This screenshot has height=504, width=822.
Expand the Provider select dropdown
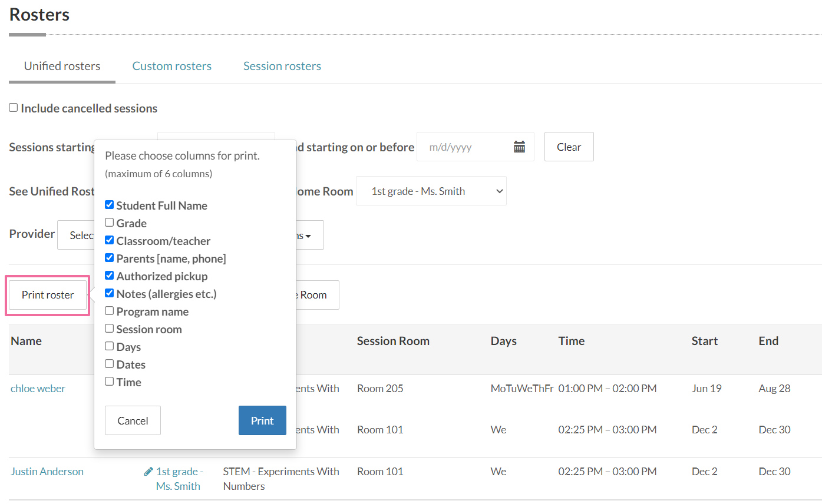[x=76, y=236]
